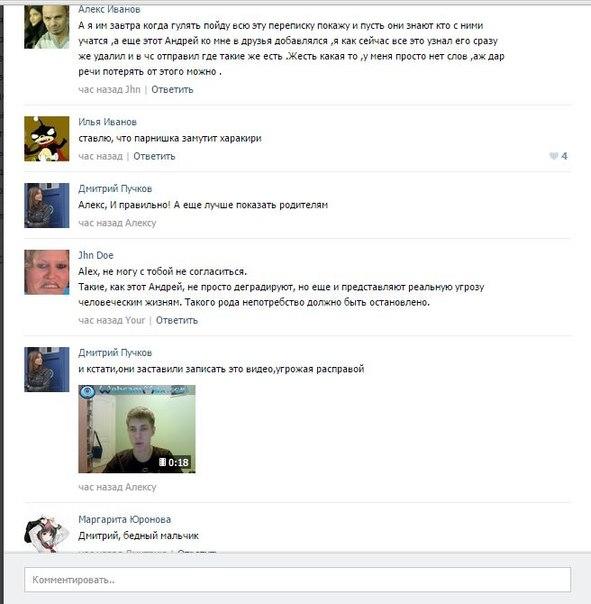The image size is (591, 604).
Task: Click the heart like icon with count 4
Action: [553, 156]
